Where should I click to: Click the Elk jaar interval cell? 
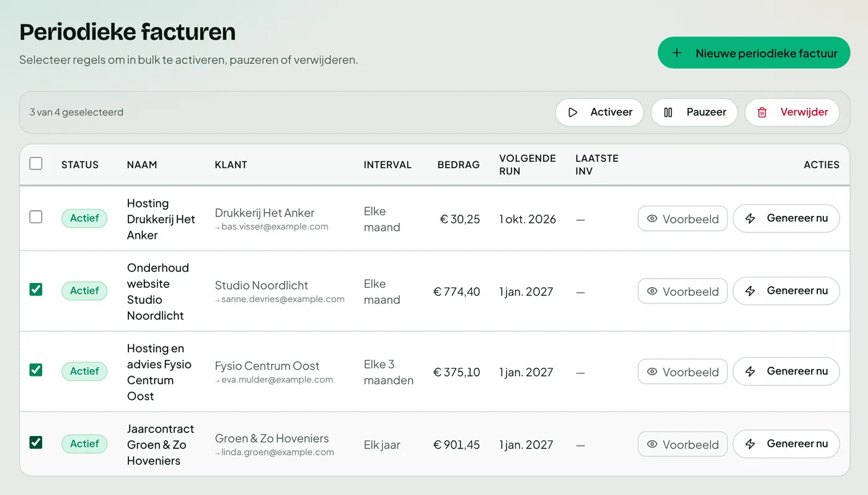[382, 445]
